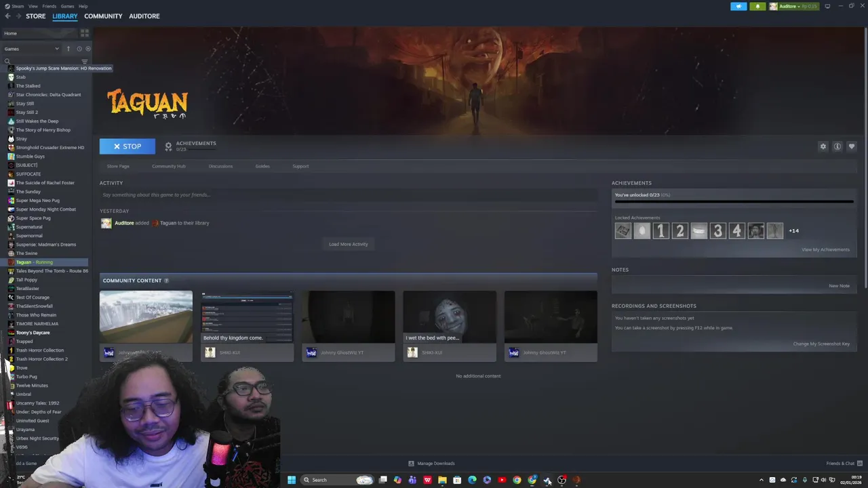This screenshot has width=868, height=488.
Task: Go to the COMMUNITY tab
Action: [x=103, y=16]
